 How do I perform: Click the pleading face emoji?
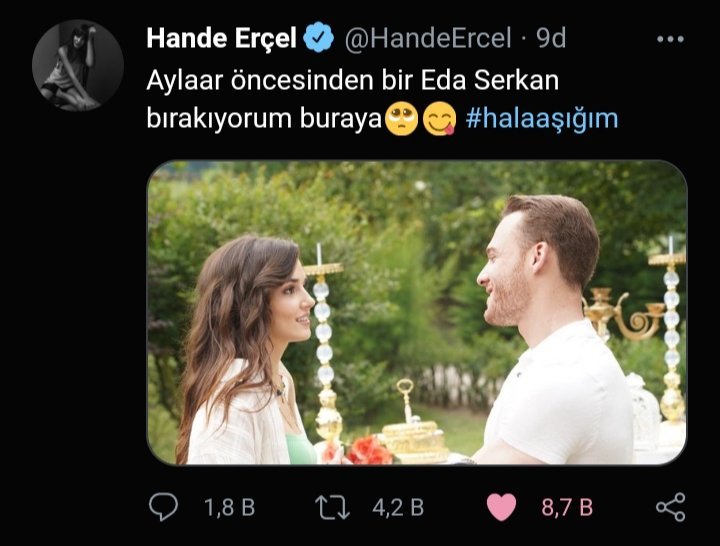point(401,118)
